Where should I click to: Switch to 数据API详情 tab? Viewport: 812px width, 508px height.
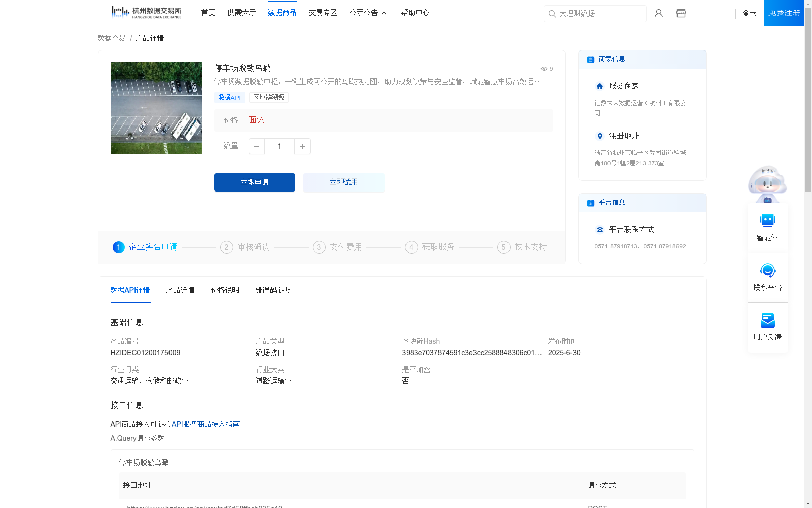pyautogui.click(x=130, y=290)
